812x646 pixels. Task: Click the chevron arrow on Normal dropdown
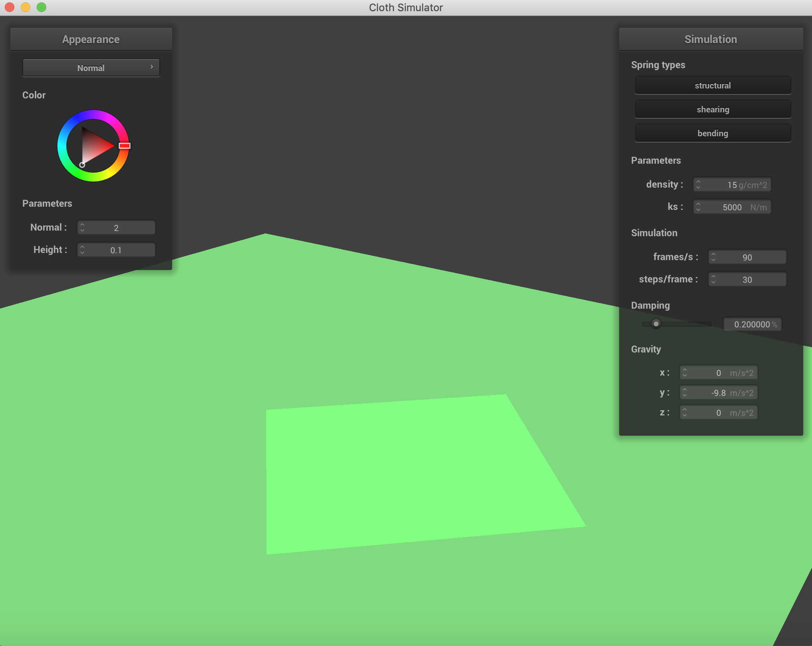[x=152, y=67]
